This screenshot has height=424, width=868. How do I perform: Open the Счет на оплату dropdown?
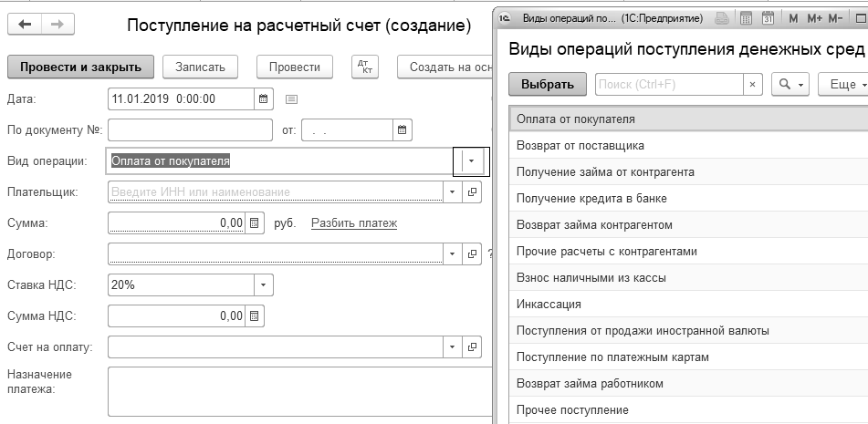coord(453,347)
